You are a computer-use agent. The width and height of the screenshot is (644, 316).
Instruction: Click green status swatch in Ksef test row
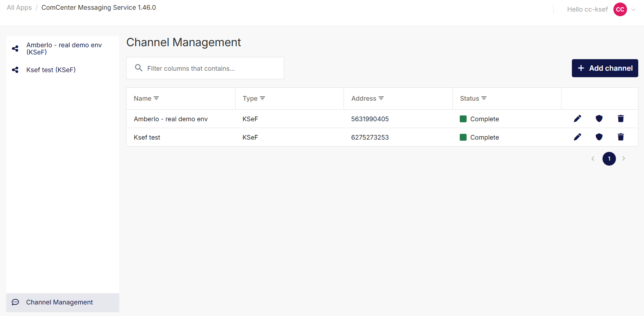tap(463, 137)
